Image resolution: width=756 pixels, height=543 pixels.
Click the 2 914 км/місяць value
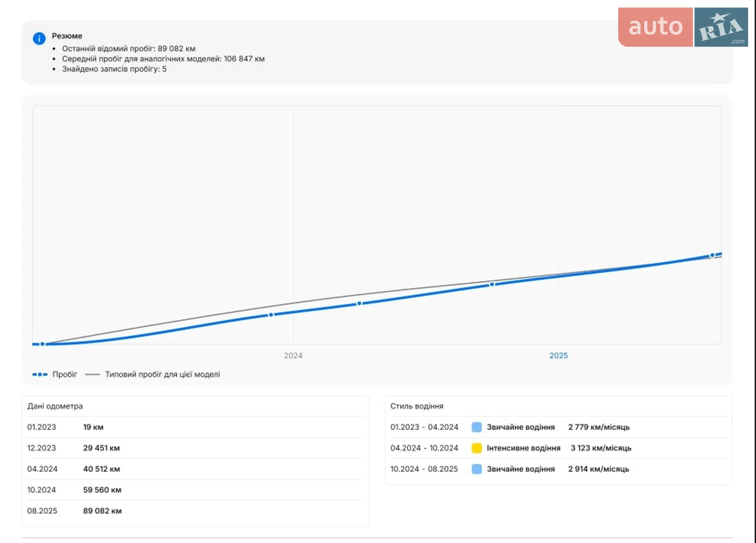click(598, 469)
